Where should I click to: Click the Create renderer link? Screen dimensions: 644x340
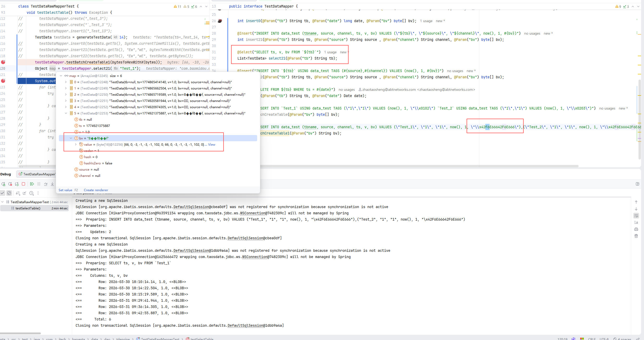96,190
